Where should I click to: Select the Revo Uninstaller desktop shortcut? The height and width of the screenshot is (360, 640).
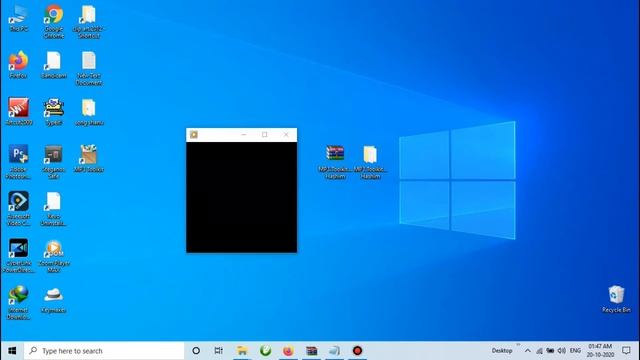pos(53,208)
